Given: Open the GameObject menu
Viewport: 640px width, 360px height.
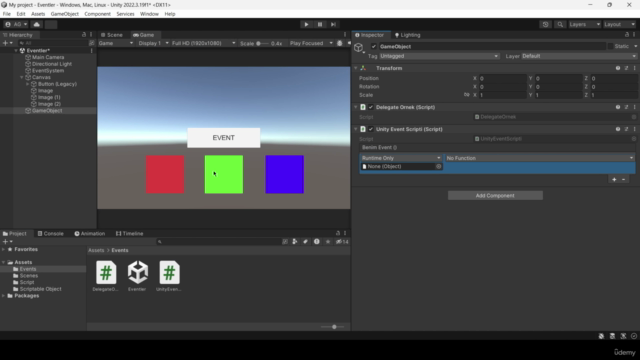Looking at the screenshot, I should coord(64,14).
